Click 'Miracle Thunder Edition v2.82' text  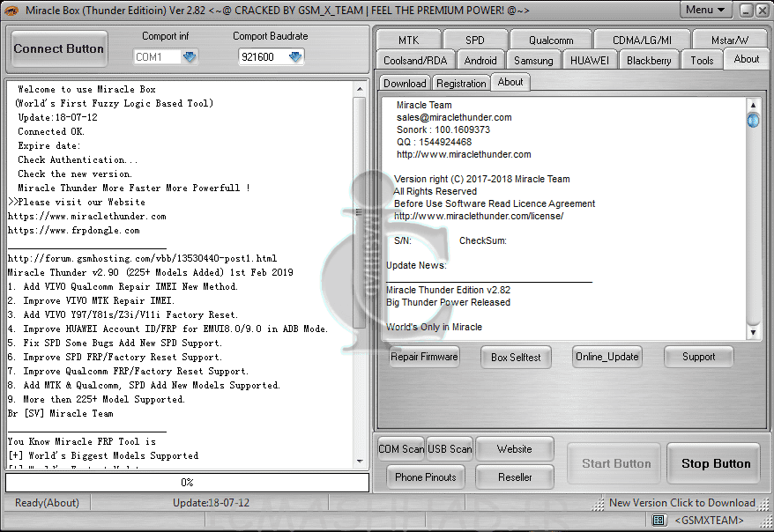(448, 290)
